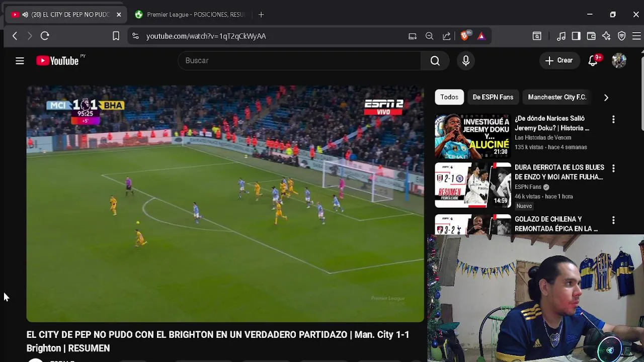Open options for GOLAZO DE CHILENA video
Image resolution: width=644 pixels, height=362 pixels.
613,220
